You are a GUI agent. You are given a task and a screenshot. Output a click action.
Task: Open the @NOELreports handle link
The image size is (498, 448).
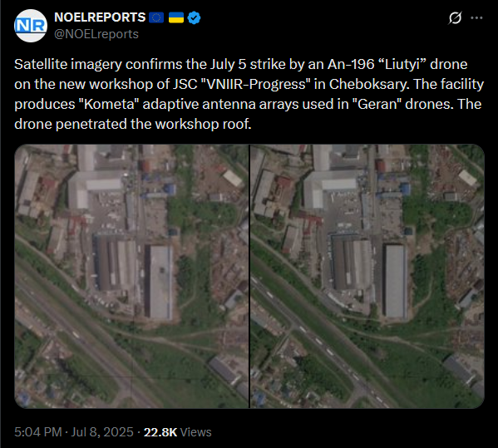96,34
